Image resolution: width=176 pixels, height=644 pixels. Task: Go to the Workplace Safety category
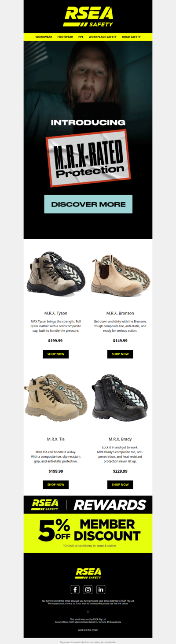coord(103,37)
